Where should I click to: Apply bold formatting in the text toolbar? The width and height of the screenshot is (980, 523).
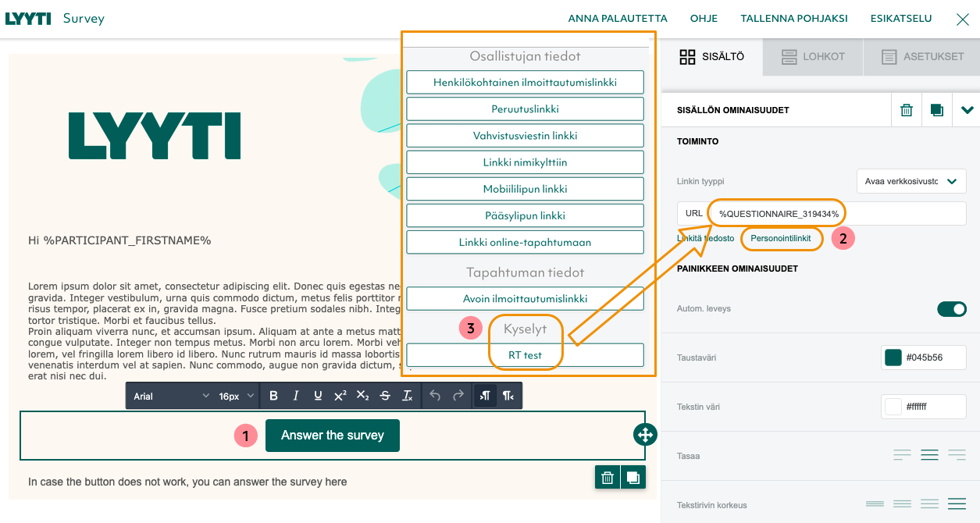[x=273, y=396]
